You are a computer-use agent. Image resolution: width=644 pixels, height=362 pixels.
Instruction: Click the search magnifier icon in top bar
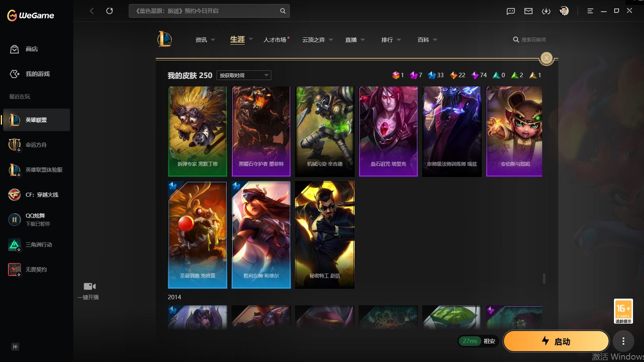tap(283, 11)
